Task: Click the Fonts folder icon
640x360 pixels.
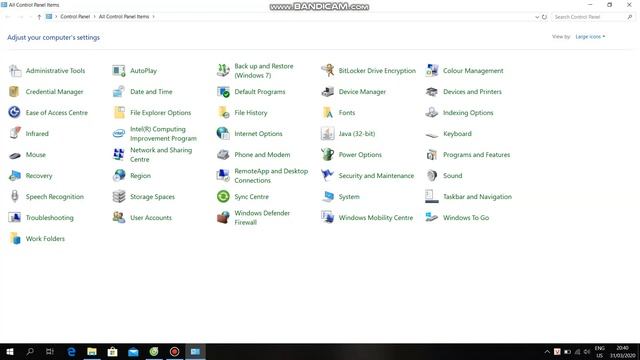Action: 328,112
